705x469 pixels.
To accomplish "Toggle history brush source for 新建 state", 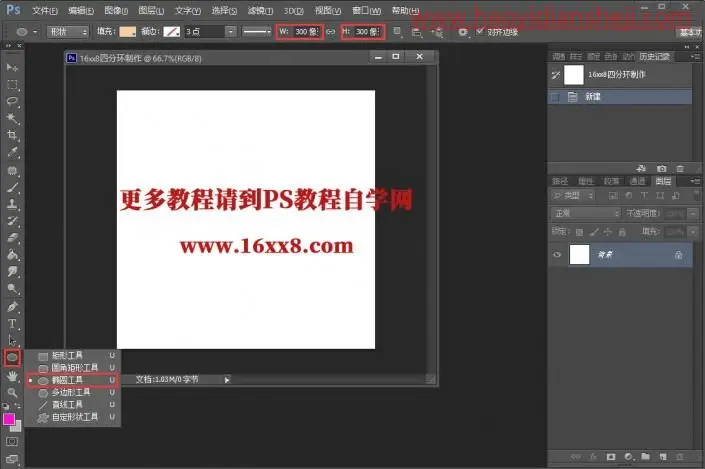I will pos(556,97).
